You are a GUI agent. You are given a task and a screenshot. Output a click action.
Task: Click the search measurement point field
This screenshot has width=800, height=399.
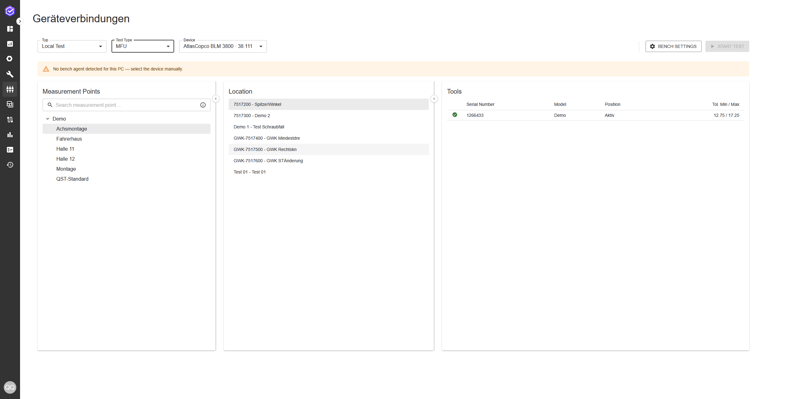click(x=127, y=105)
